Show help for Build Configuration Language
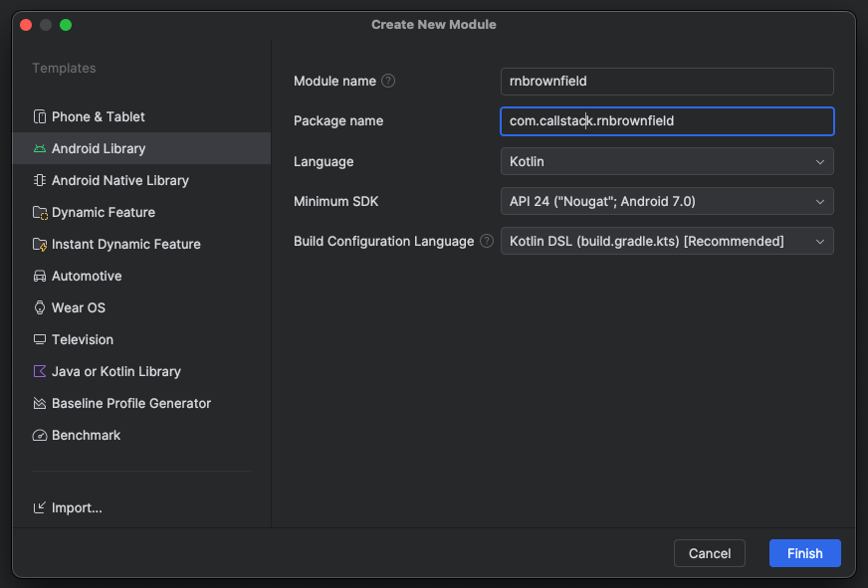 coord(487,241)
